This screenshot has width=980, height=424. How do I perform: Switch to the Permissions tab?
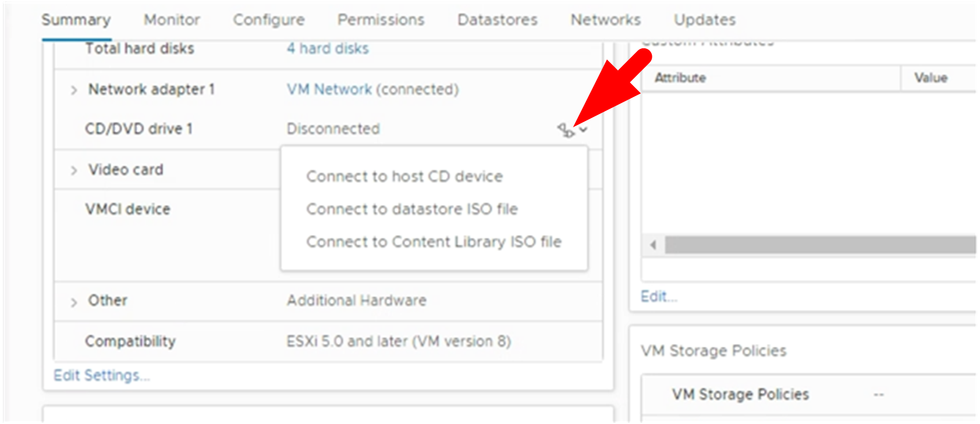381,20
